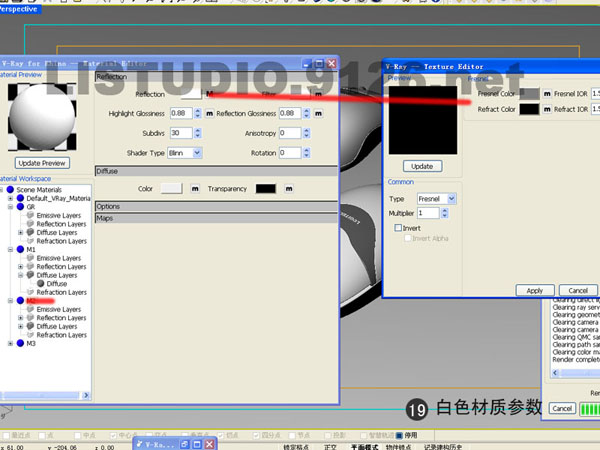Click the Update button under texture preview
This screenshot has width=600, height=450.
pos(422,166)
